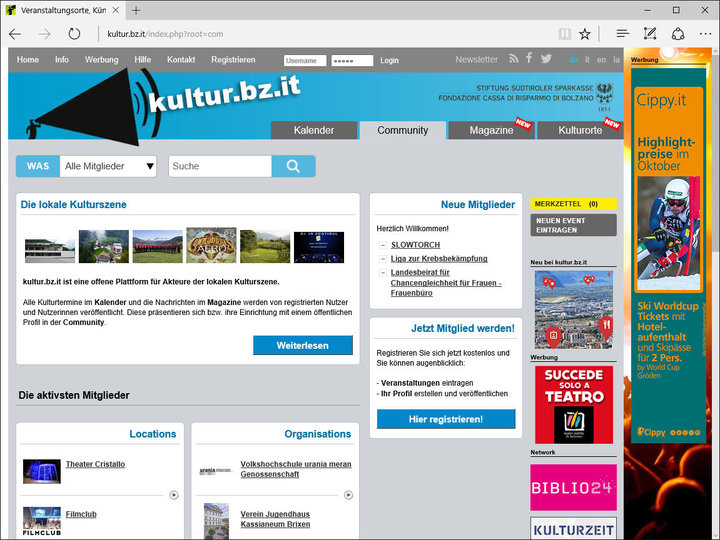This screenshot has width=720, height=540.
Task: Open Liga zur Krebsbekämpfung link
Action: [439, 259]
